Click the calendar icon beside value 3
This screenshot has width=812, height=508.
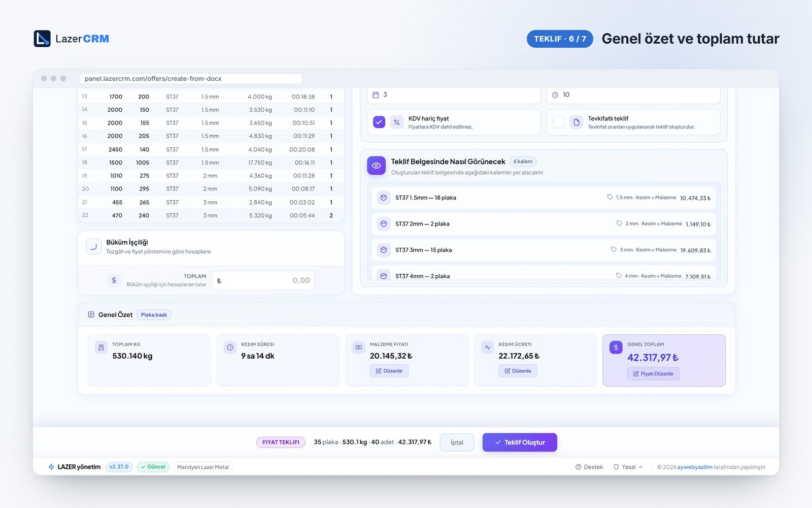pos(376,95)
